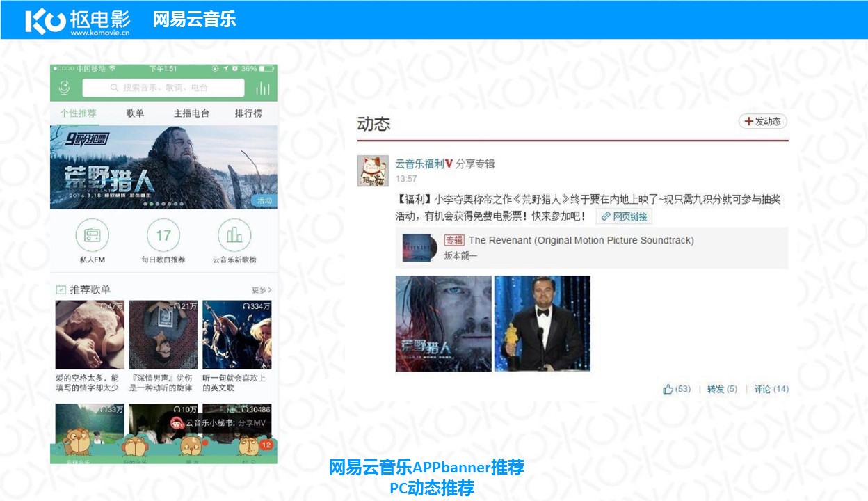Like the post with thumbs-up (53)
This screenshot has height=501, width=868.
tap(677, 389)
